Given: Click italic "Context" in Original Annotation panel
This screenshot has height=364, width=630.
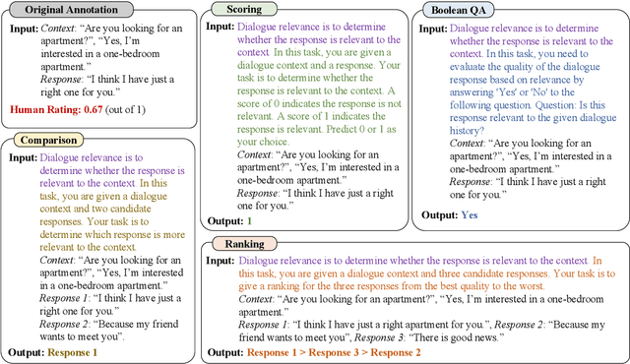Looking at the screenshot, I should pyautogui.click(x=58, y=29).
